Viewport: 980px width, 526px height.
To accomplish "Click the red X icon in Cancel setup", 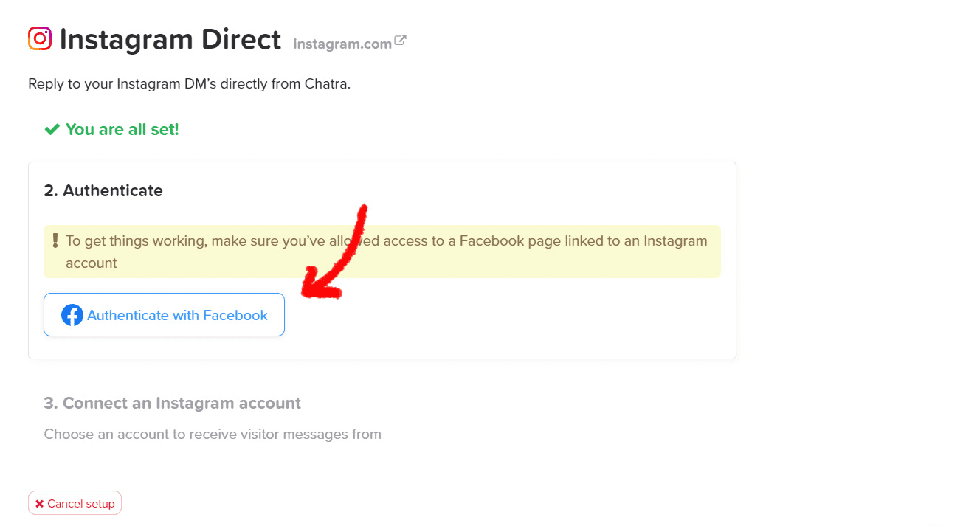I will click(39, 502).
